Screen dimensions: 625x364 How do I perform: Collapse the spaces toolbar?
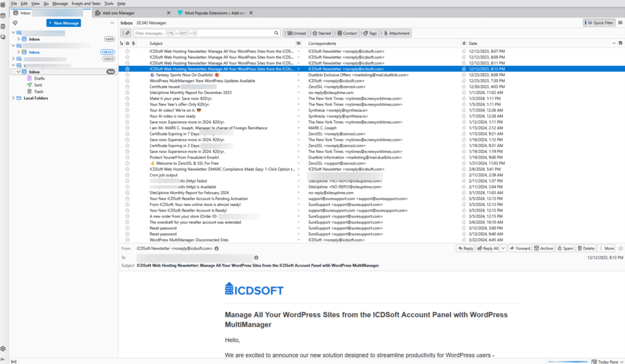pyautogui.click(x=3, y=359)
